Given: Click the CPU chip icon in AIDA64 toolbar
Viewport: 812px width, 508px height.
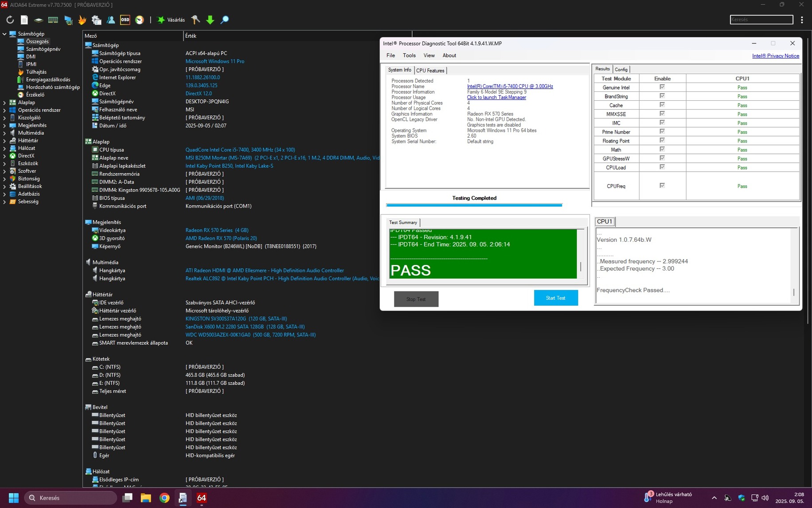Looking at the screenshot, I should [x=39, y=20].
